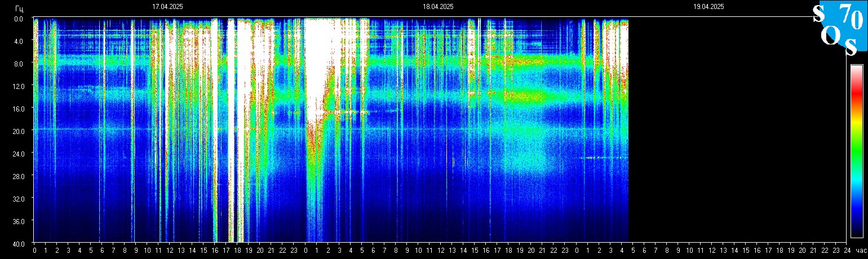Click the 32.0 frequency axis label
Viewport: 868px width, 259px height.
(x=18, y=199)
